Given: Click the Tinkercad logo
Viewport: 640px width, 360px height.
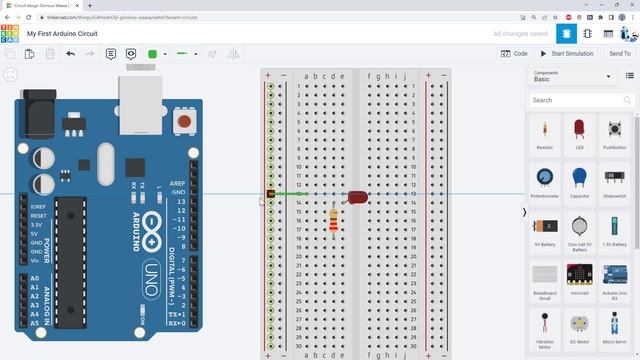Looking at the screenshot, I should coord(10,33).
